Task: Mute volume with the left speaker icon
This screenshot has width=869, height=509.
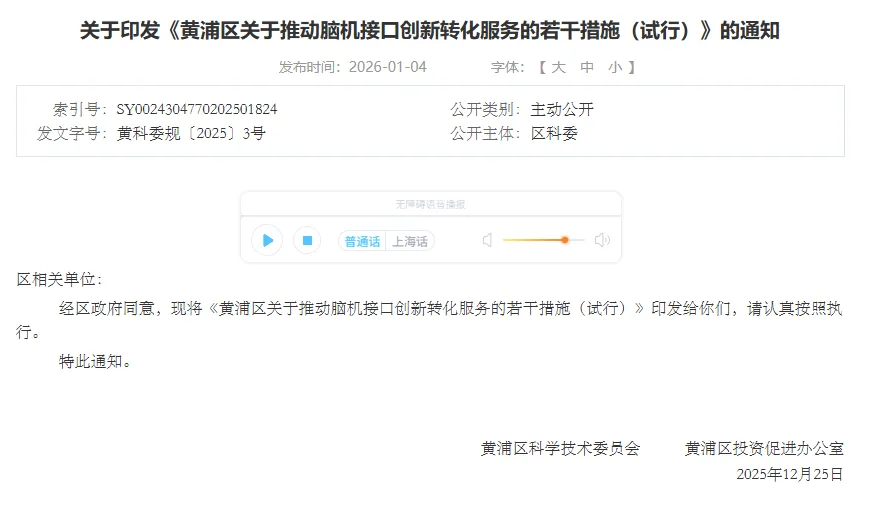Action: click(x=487, y=240)
